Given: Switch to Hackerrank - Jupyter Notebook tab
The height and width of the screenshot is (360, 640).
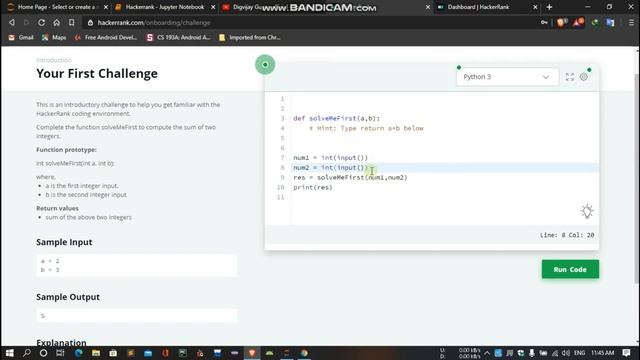Looking at the screenshot, I should pyautogui.click(x=163, y=7).
